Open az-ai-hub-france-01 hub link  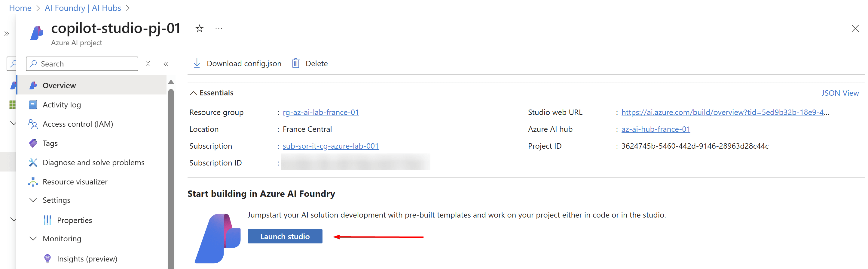point(656,129)
